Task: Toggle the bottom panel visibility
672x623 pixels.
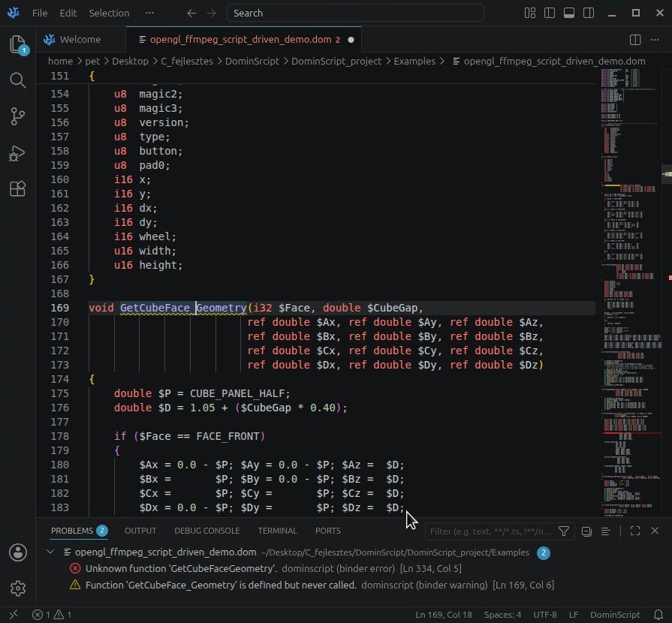Action: 569,14
